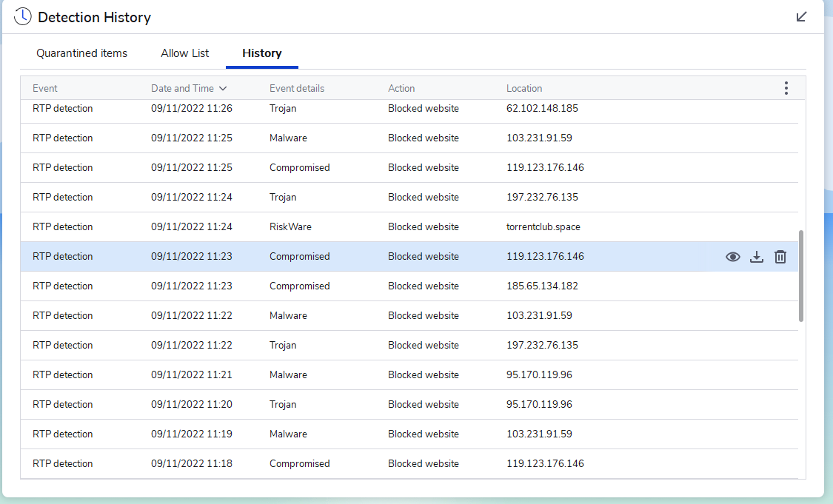Sort the table by the Location column
Viewport: 833px width, 504px height.
pos(524,87)
